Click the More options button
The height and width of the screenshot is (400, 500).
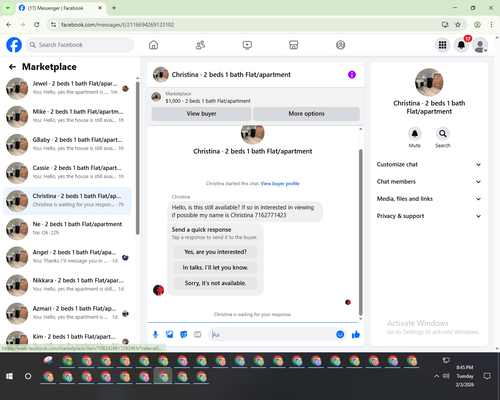click(306, 114)
